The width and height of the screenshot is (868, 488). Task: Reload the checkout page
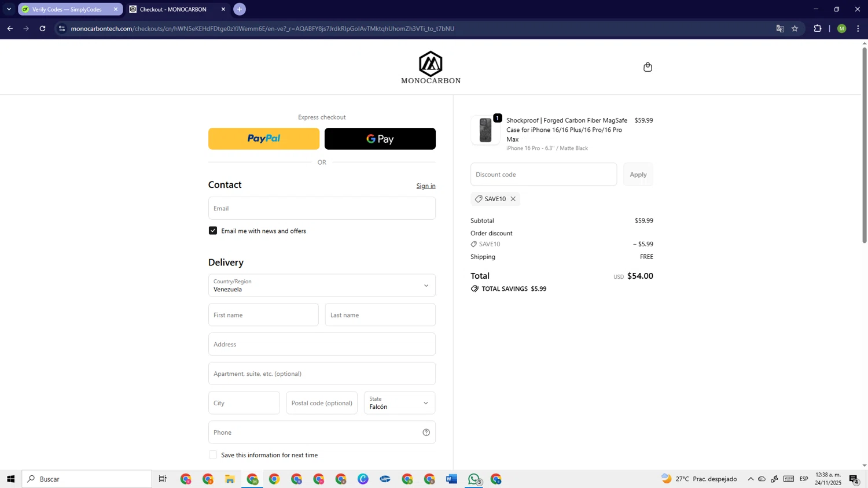(42, 28)
